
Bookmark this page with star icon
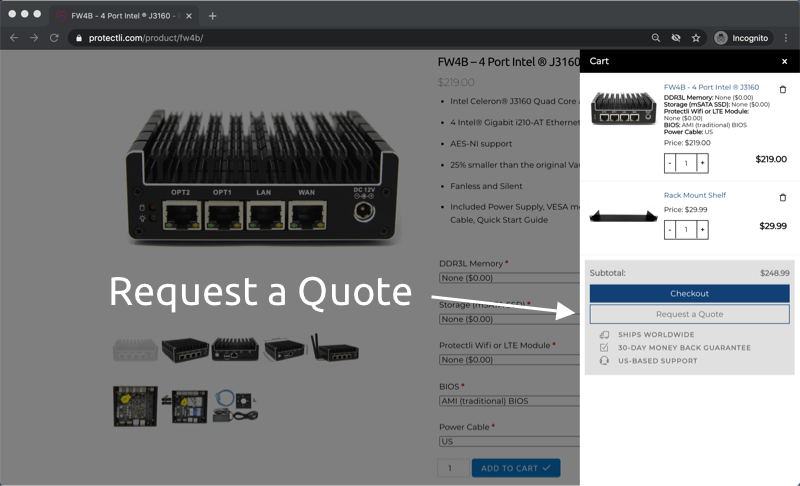pyautogui.click(x=696, y=38)
